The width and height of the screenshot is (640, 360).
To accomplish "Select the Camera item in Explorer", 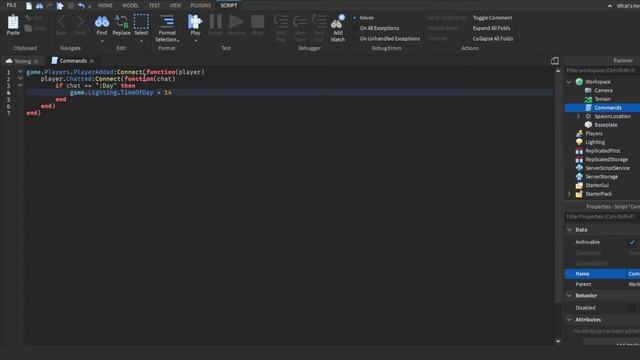I will (603, 90).
